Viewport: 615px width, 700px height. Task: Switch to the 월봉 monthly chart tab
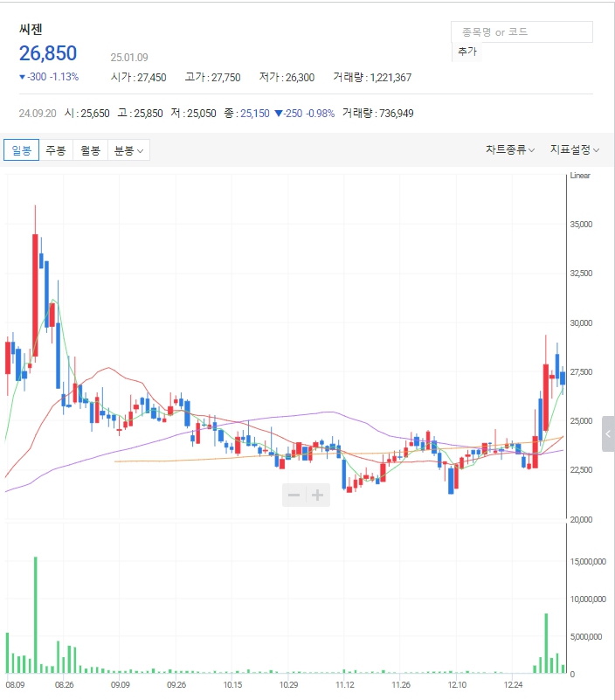pyautogui.click(x=91, y=150)
